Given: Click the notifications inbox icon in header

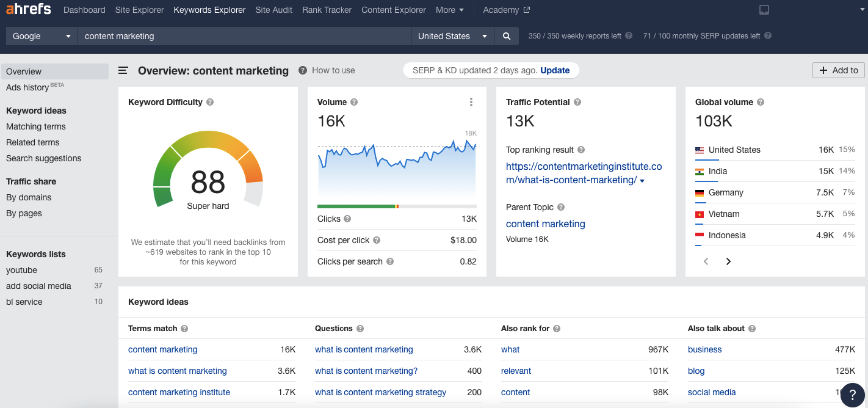Looking at the screenshot, I should point(764,10).
